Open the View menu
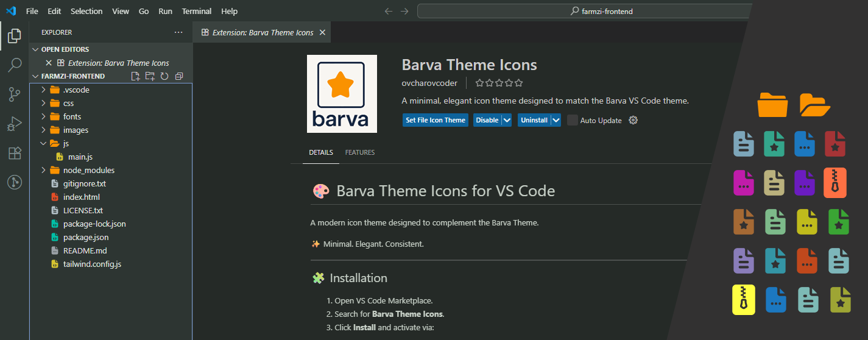This screenshot has height=340, width=868. 121,11
